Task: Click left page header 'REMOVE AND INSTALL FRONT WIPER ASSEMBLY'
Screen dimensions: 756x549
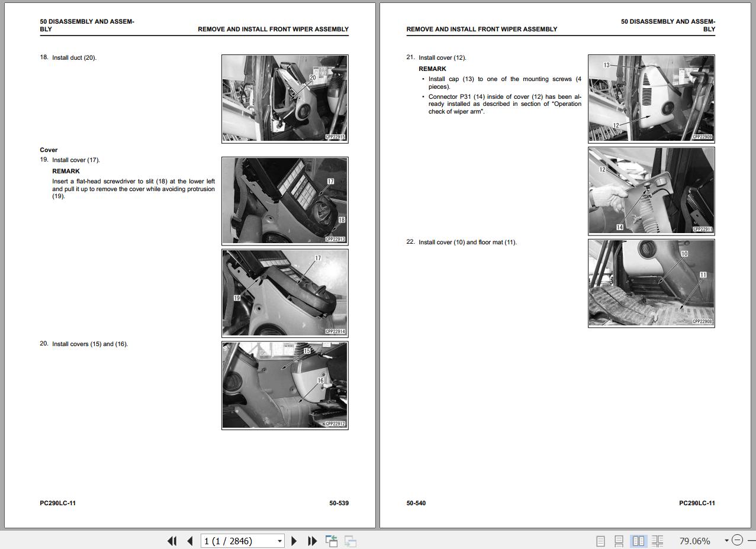Action: 273,29
